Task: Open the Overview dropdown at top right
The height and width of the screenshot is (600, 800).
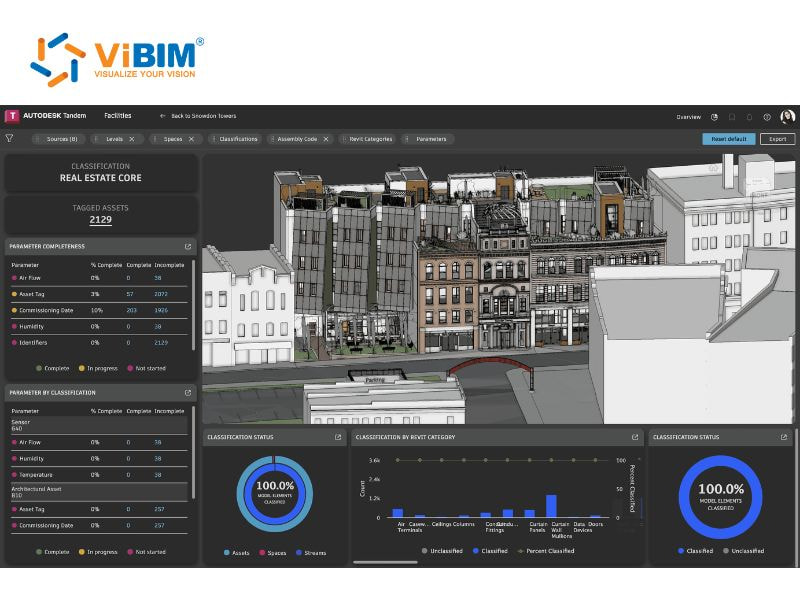Action: (x=690, y=116)
